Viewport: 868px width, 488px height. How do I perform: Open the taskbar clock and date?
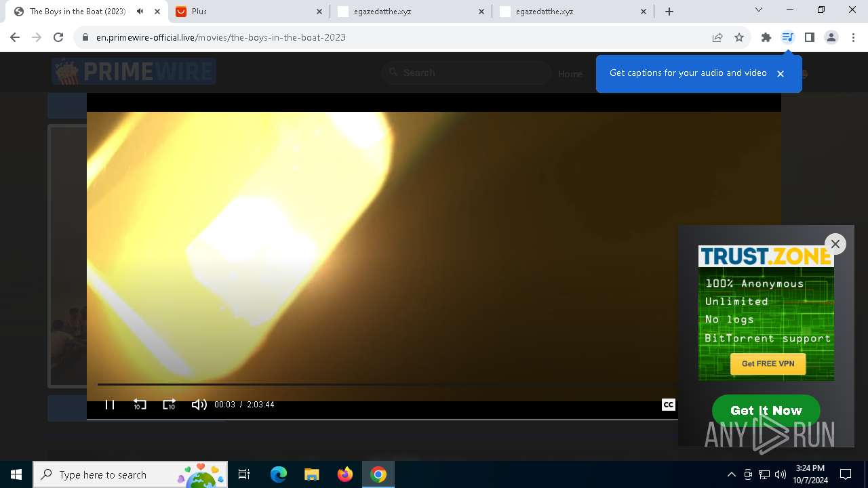point(810,474)
